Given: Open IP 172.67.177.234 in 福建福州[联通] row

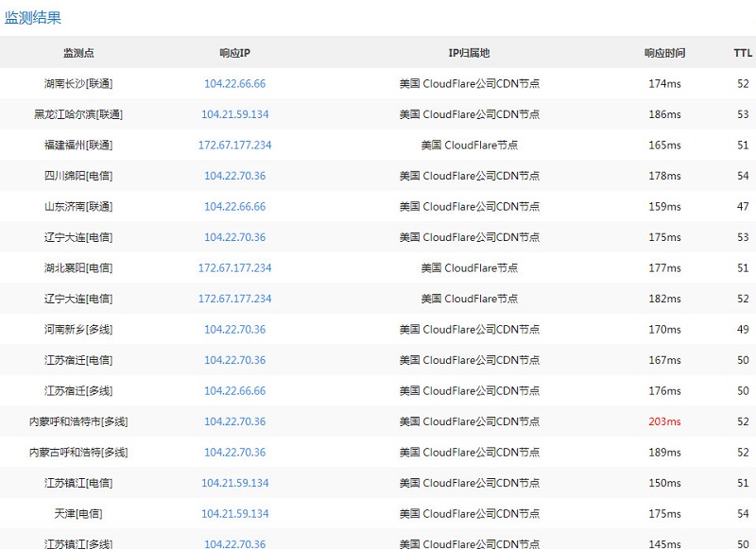Looking at the screenshot, I should 234,146.
